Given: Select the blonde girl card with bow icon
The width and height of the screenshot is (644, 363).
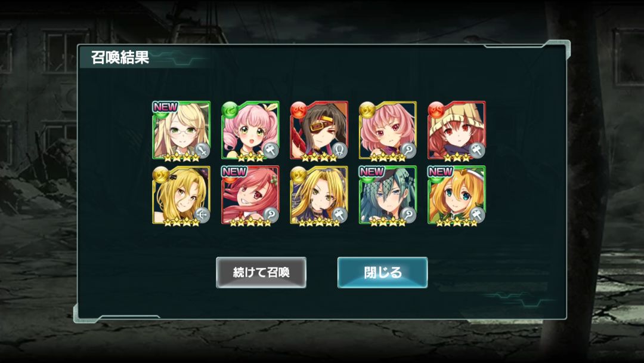Looking at the screenshot, I should coord(181,195).
